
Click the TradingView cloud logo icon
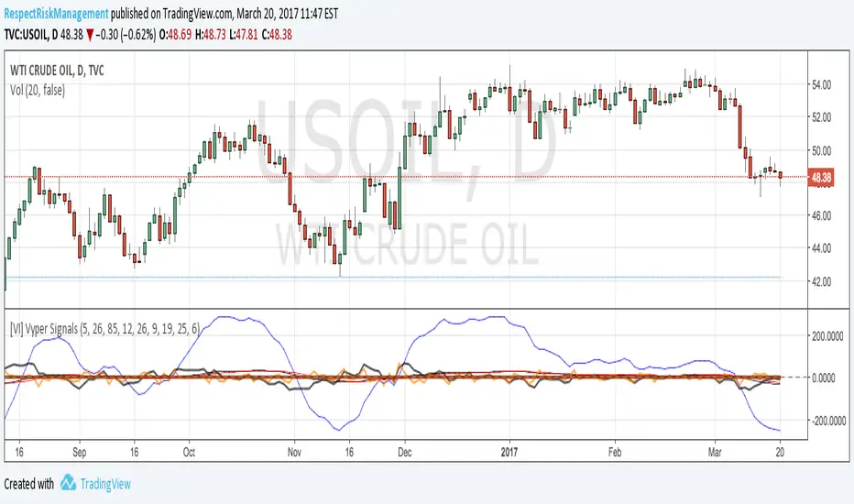click(68, 483)
